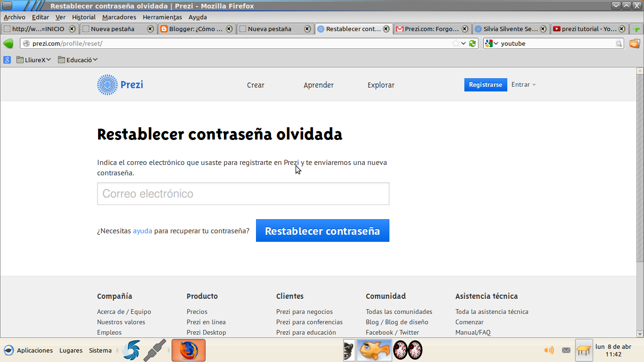Click the date and time clock
Image resolution: width=644 pixels, height=362 pixels.
click(613, 350)
